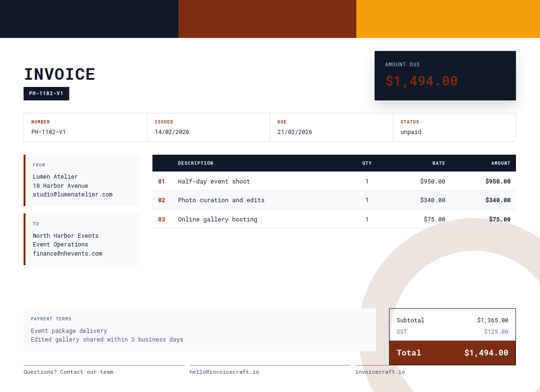Click Questions? Contact our team footer text
The height and width of the screenshot is (392, 540).
point(69,372)
